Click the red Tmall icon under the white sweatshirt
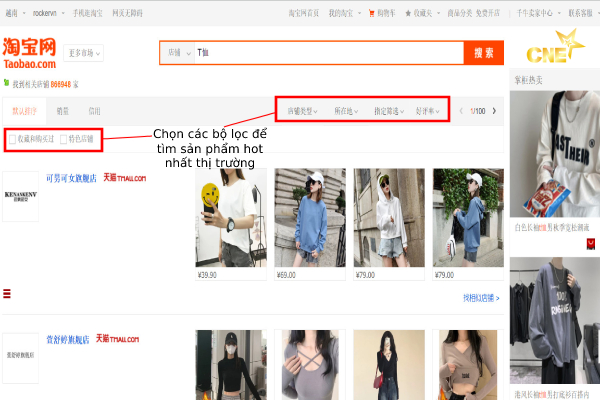 (591, 244)
